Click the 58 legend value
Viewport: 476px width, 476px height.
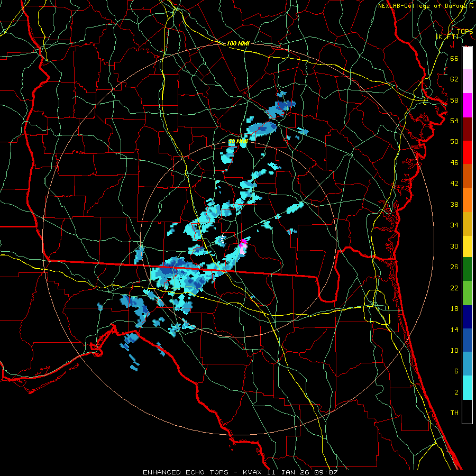(454, 100)
